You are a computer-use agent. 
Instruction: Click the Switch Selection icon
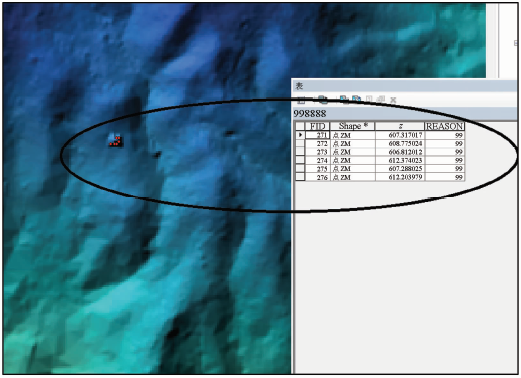(356, 99)
